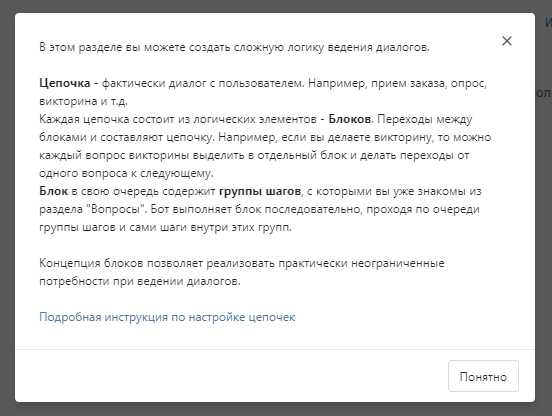The image size is (552, 416).
Task: Click the phrase потребности при ведении диалогов
Action: click(x=140, y=281)
